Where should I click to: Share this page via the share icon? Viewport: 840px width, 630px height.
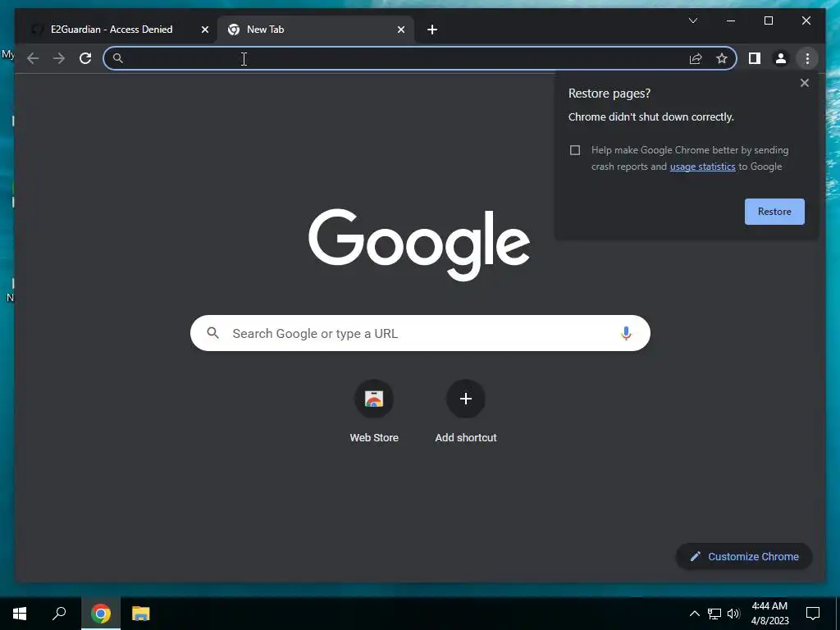pyautogui.click(x=696, y=58)
